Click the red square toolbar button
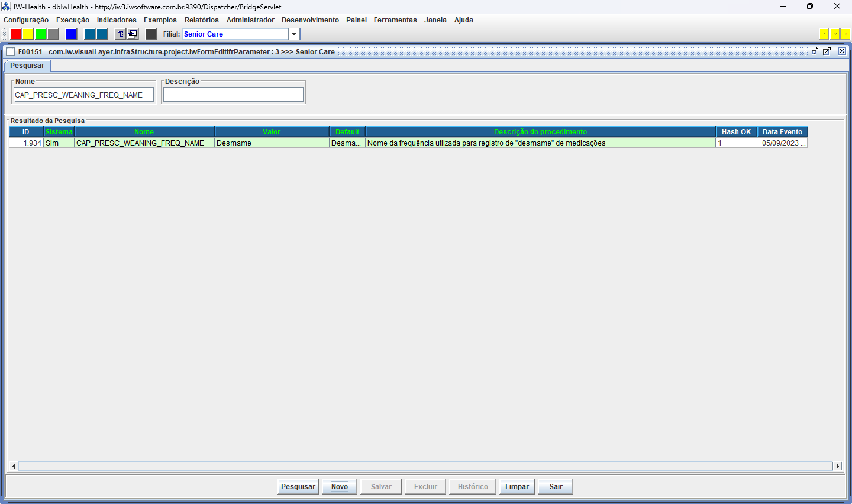The image size is (852, 504). pyautogui.click(x=16, y=34)
